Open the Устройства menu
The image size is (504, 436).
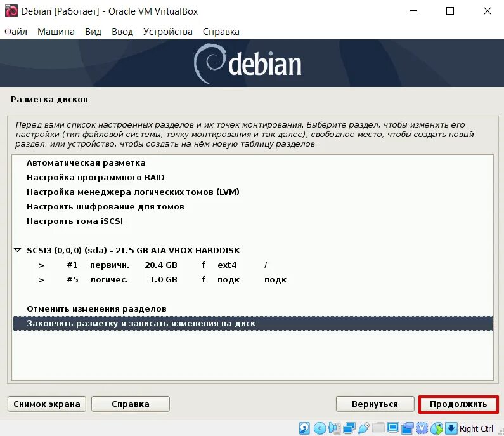pyautogui.click(x=168, y=32)
